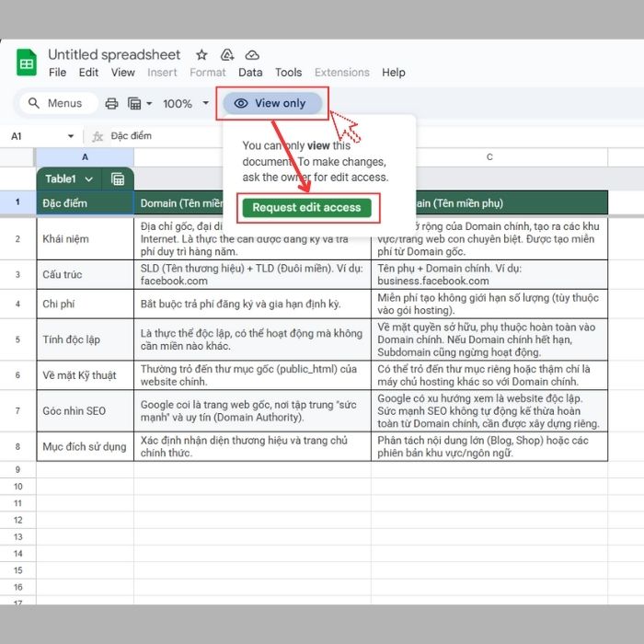Select cell with facebook.com SLD example
The image size is (644, 644).
click(x=252, y=274)
